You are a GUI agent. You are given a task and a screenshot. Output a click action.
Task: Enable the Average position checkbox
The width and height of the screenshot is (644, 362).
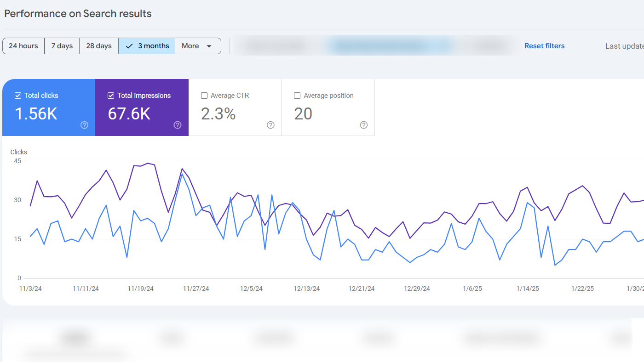[297, 96]
